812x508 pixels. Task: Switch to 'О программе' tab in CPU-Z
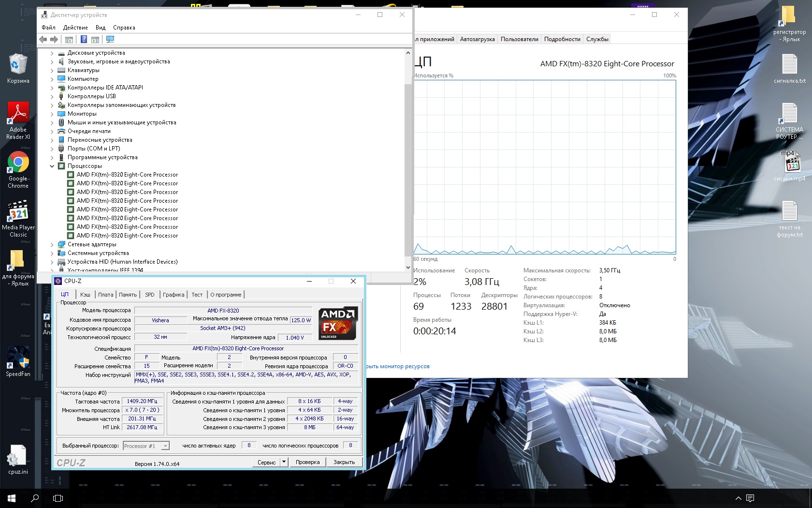226,295
